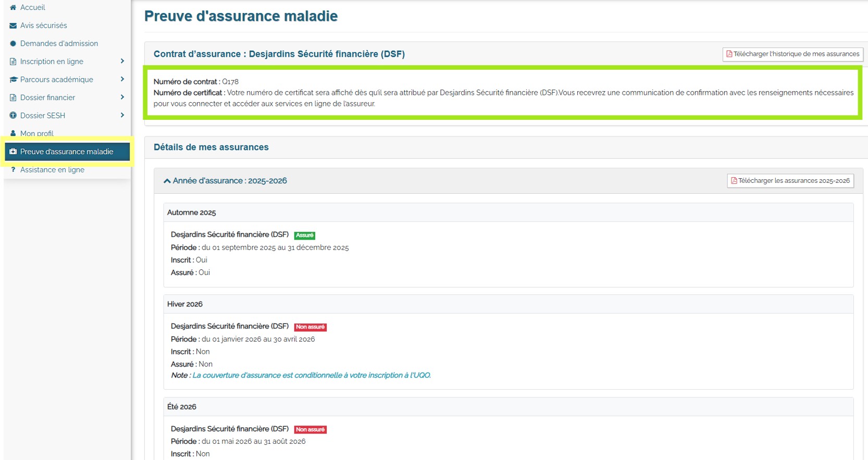Click the badge icon beside Demandes d'admission
This screenshot has height=460, width=868.
click(13, 44)
